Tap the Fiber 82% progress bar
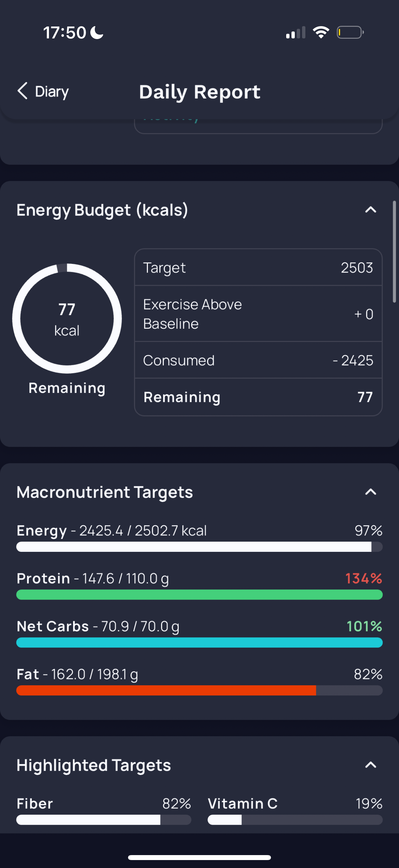The width and height of the screenshot is (399, 868). (x=104, y=819)
